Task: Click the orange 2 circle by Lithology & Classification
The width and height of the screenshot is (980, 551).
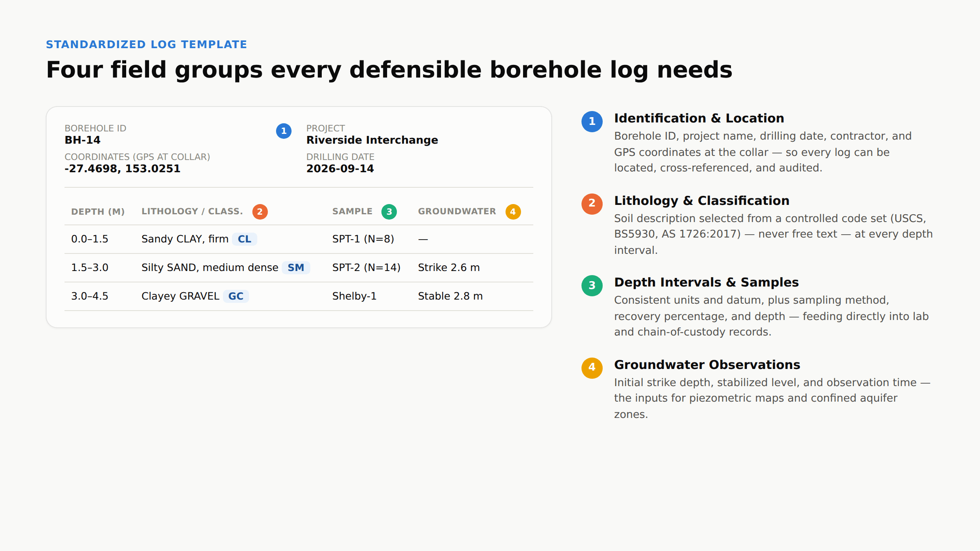Action: pos(592,204)
